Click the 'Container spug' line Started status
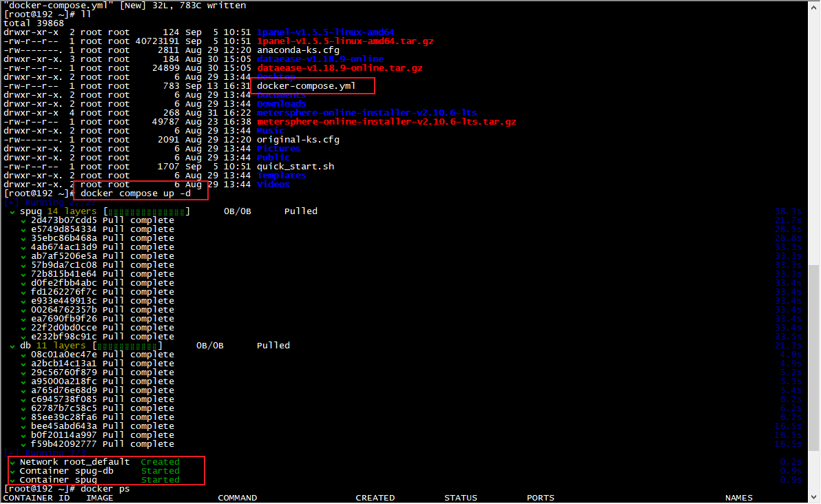 click(160, 480)
